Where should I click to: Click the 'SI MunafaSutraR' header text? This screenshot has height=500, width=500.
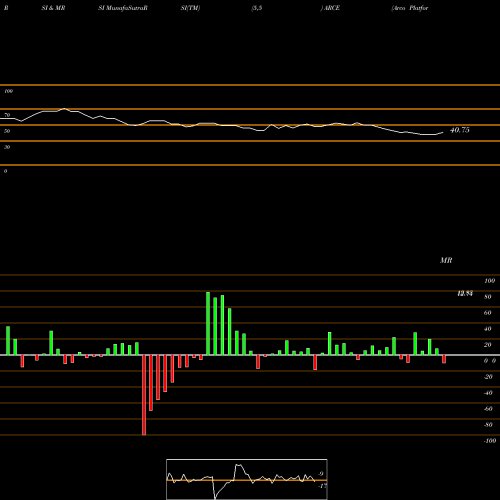click(x=123, y=8)
